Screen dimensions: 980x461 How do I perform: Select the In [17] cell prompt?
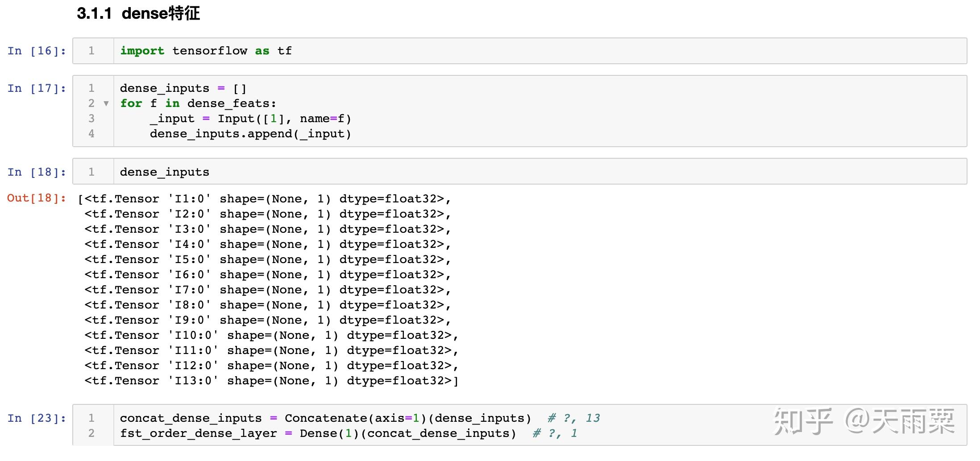[x=37, y=88]
